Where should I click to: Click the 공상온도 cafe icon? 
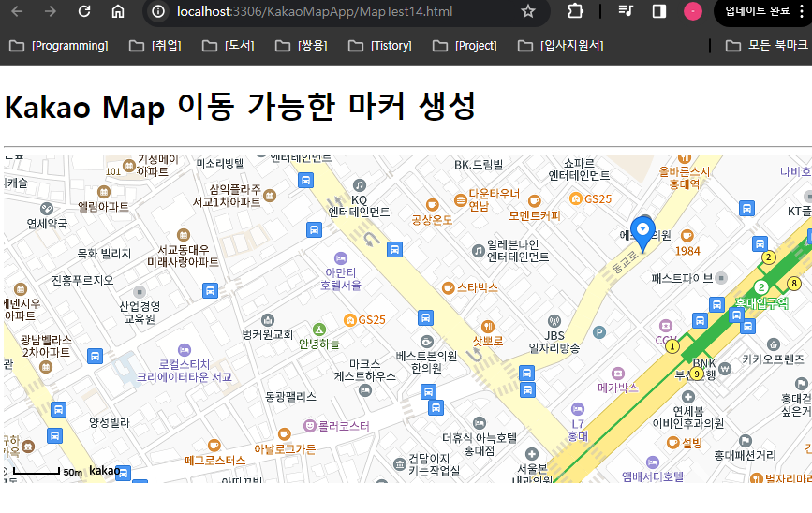tap(432, 204)
